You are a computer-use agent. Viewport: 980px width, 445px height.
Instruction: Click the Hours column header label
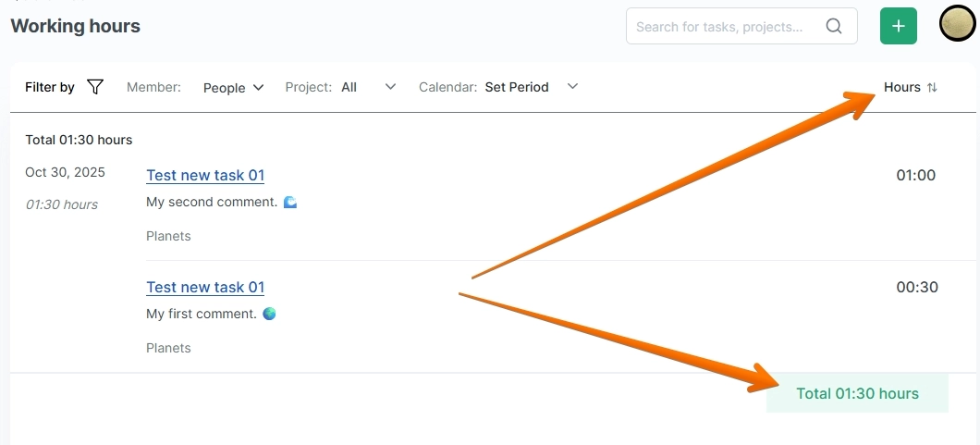(901, 88)
